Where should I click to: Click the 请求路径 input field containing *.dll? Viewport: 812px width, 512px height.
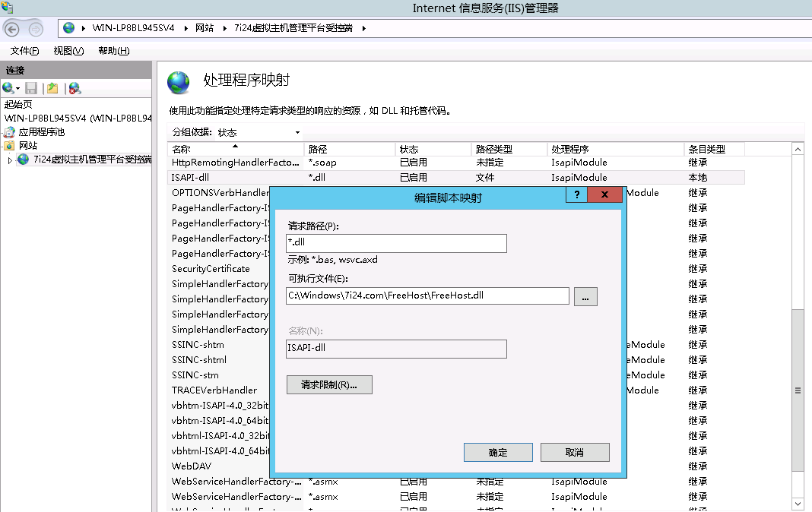tap(396, 243)
